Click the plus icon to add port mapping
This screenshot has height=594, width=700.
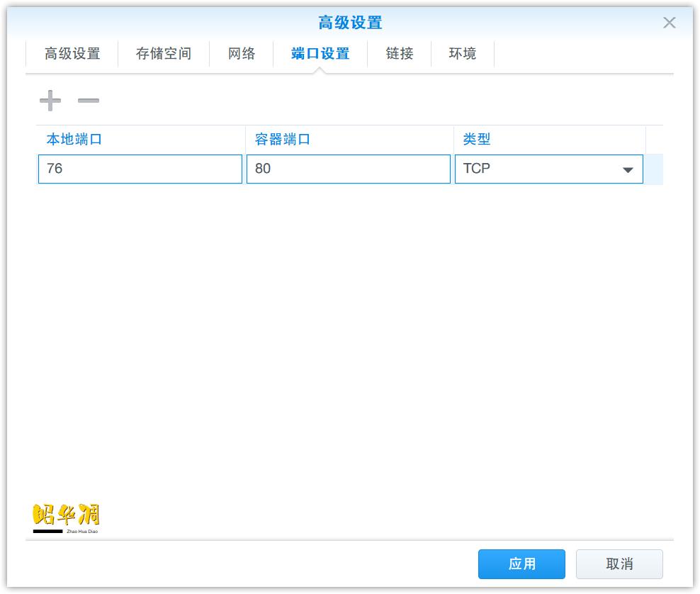point(50,100)
